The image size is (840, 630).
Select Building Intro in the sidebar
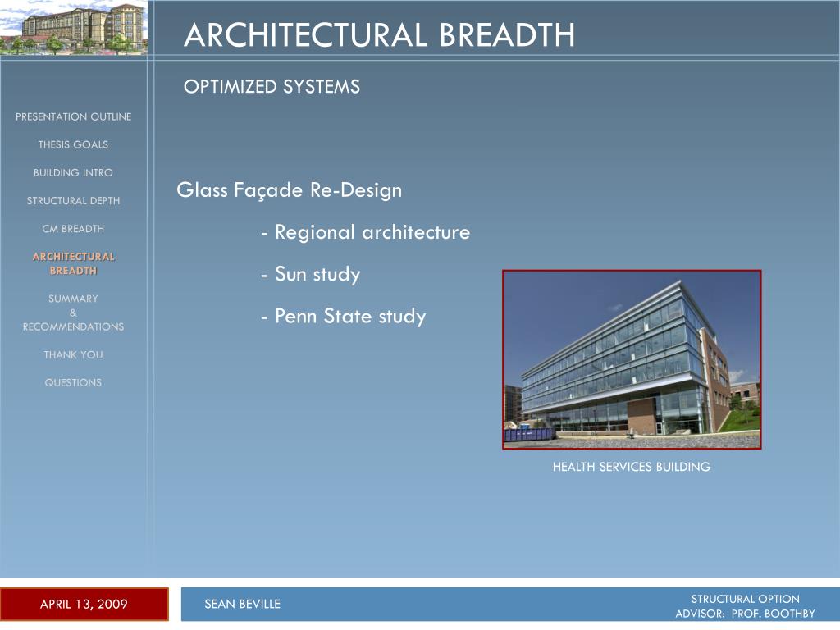[x=73, y=172]
